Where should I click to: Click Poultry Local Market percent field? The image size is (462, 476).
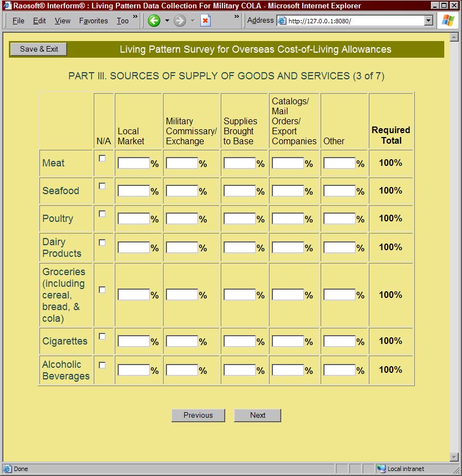coord(134,218)
